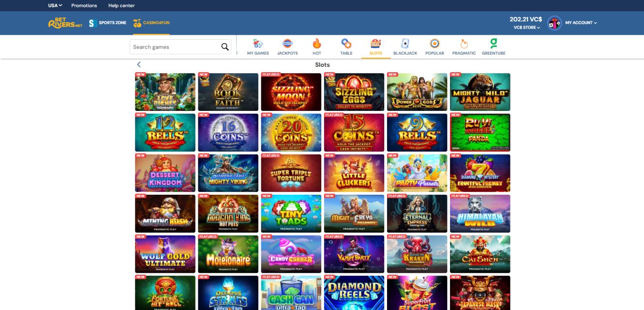The width and height of the screenshot is (644, 310).
Task: Open the My Games category
Action: click(258, 47)
